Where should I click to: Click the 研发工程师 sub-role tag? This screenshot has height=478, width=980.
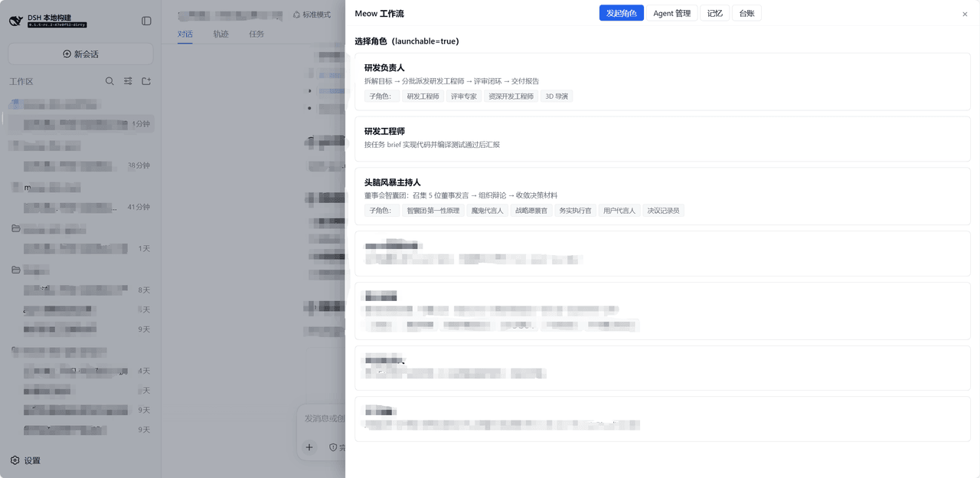[x=423, y=97]
